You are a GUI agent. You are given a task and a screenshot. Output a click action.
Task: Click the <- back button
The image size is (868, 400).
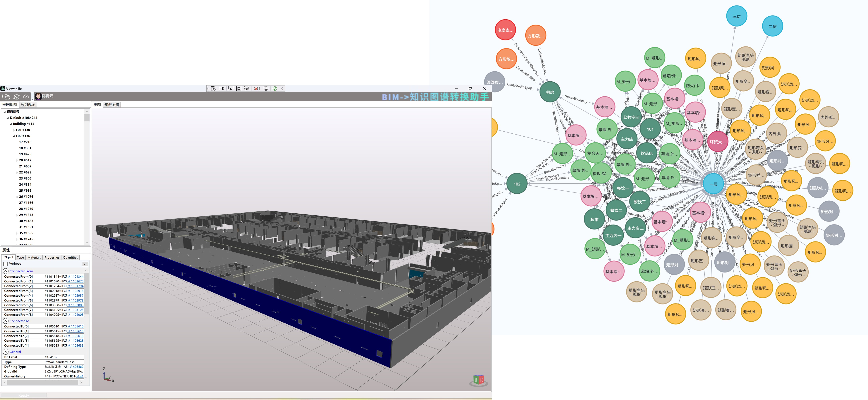point(85,264)
